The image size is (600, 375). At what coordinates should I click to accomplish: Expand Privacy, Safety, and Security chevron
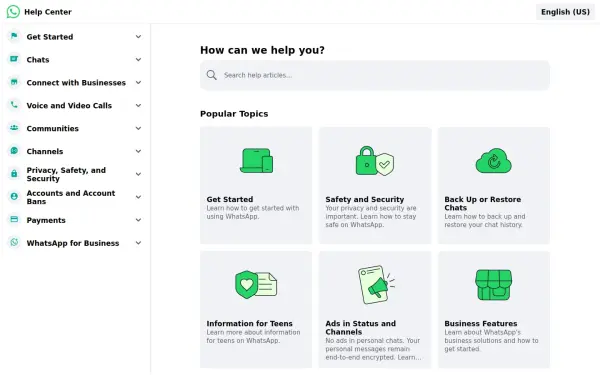pyautogui.click(x=138, y=174)
